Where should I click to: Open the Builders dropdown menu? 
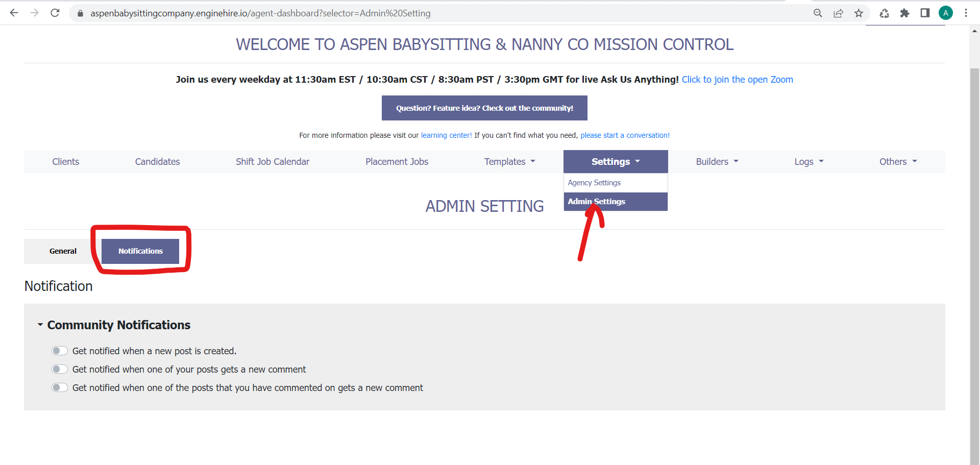(x=717, y=161)
